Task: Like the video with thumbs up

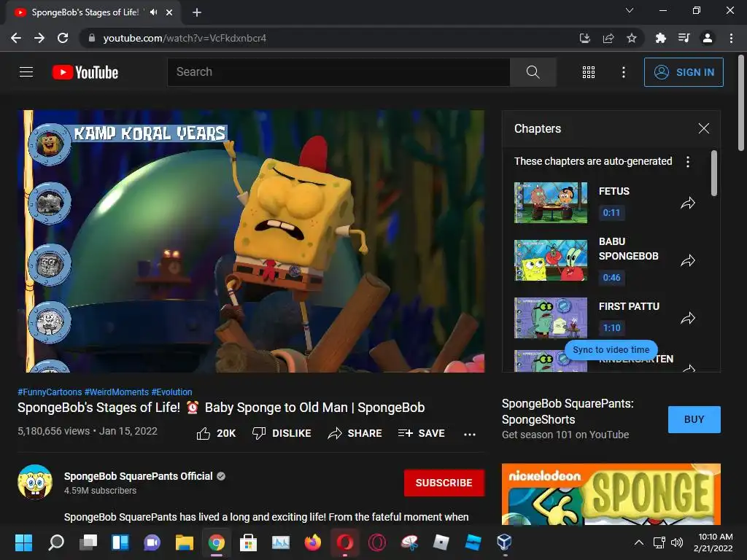Action: 216,433
